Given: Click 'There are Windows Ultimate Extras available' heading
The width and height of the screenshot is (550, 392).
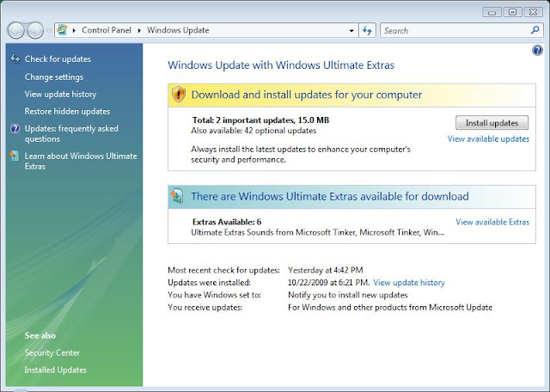Looking at the screenshot, I should (330, 196).
